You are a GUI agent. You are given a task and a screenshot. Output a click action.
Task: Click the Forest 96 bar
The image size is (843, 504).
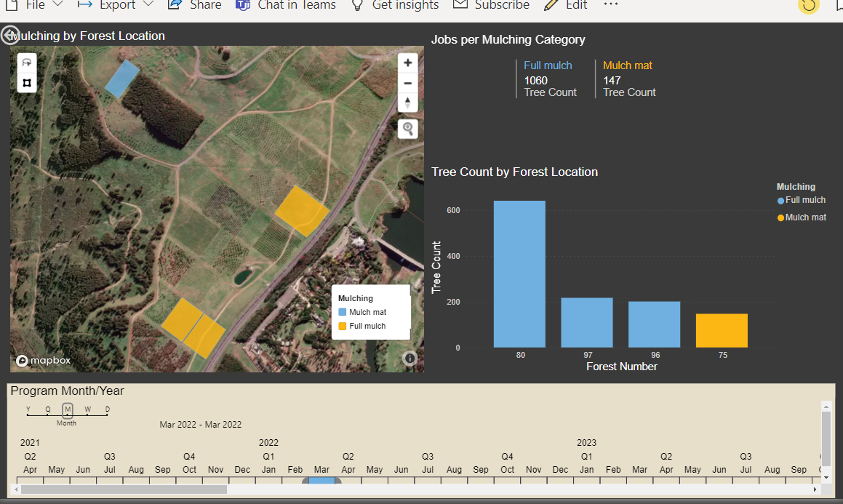point(655,324)
